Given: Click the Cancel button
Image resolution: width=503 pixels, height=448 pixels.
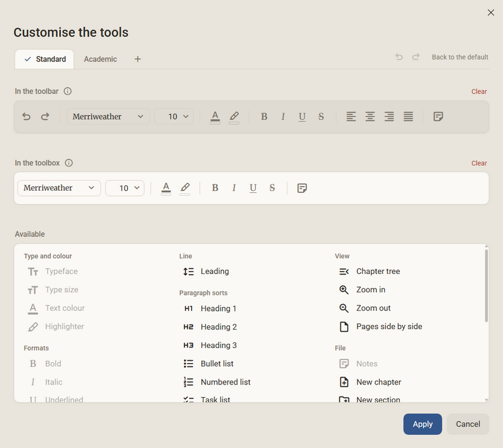Looking at the screenshot, I should [468, 424].
